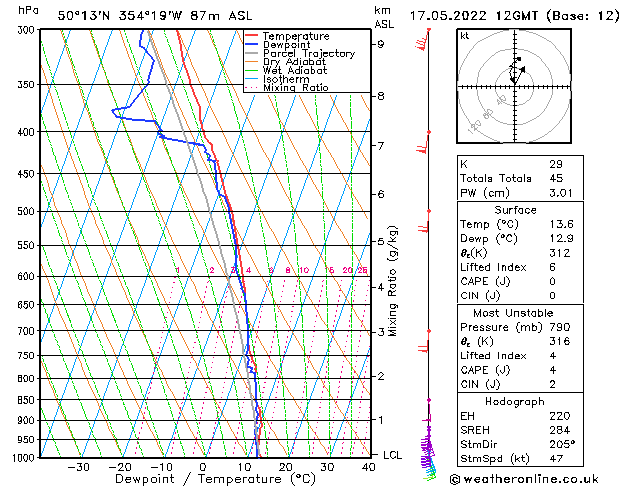This screenshot has height=486, width=629.
Task: Click the surface theta-e value 312
Action: [560, 253]
